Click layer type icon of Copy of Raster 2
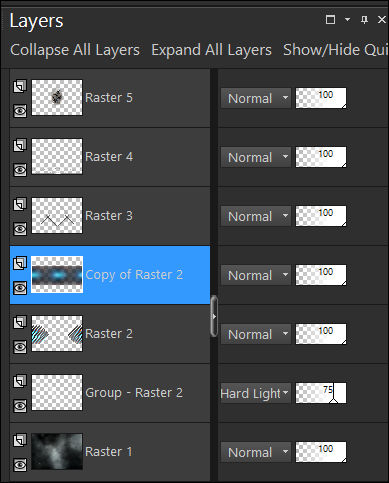The height and width of the screenshot is (483, 389). [20, 263]
